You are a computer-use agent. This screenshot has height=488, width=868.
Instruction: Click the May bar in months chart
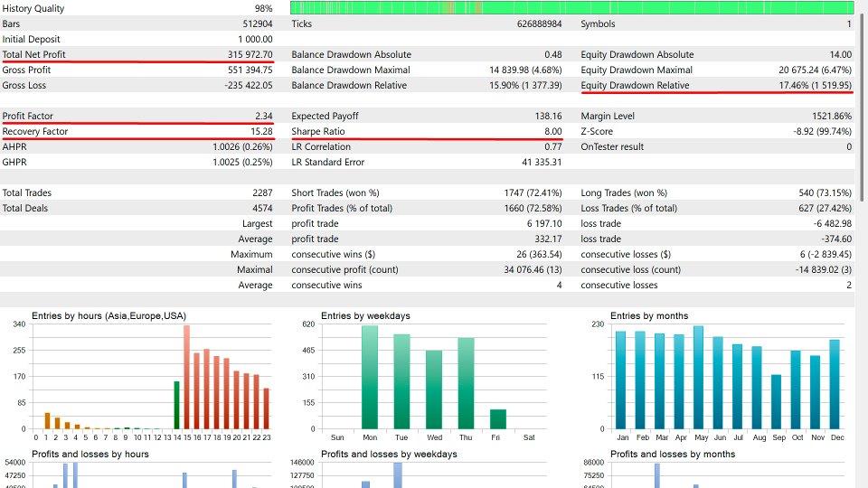coord(699,378)
